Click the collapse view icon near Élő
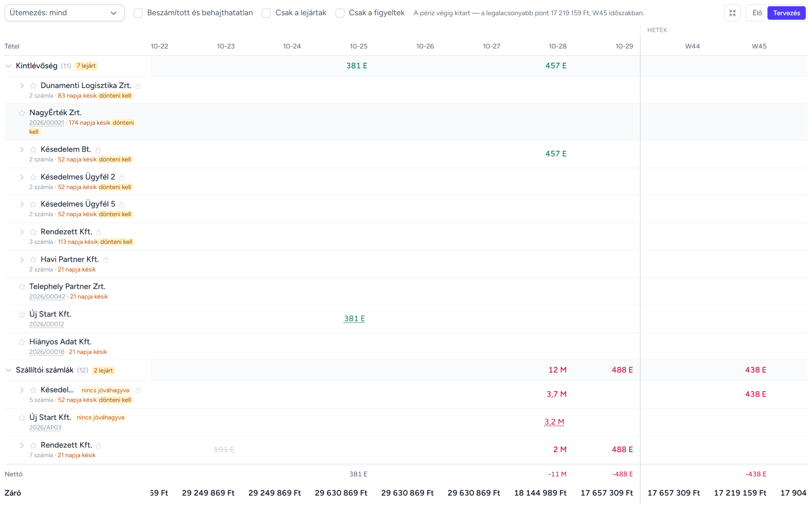Screen dimensions: 812x508 pos(732,13)
